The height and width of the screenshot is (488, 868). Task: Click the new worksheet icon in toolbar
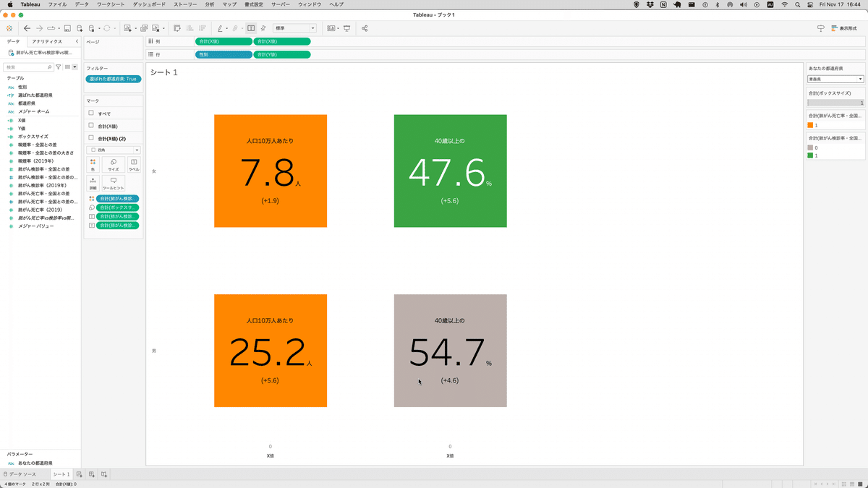(127, 28)
